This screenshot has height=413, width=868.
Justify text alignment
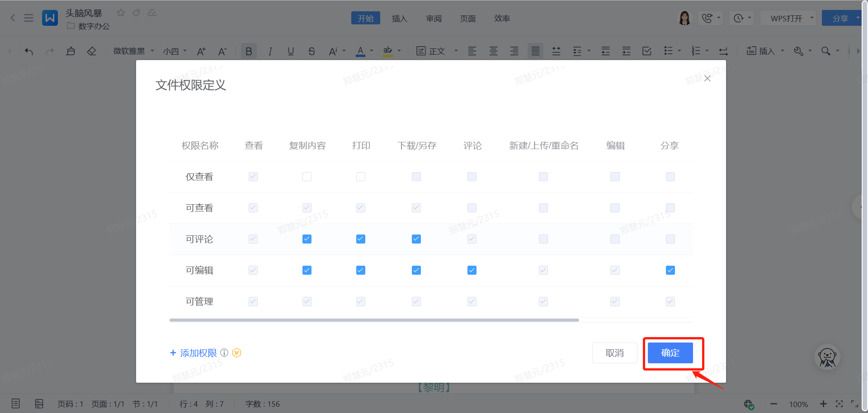click(x=535, y=51)
